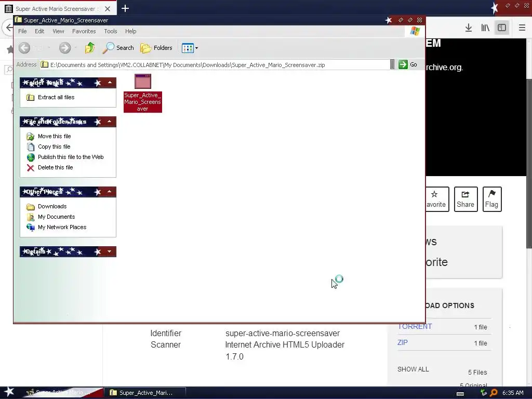This screenshot has height=399, width=532.
Task: Click the Start star button on taskbar
Action: pos(9,392)
